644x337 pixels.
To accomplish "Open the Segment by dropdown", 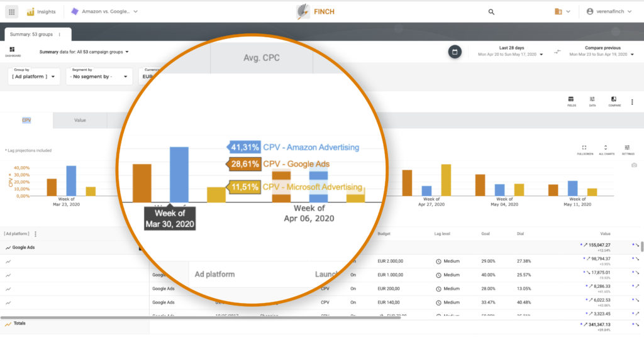I will [94, 77].
